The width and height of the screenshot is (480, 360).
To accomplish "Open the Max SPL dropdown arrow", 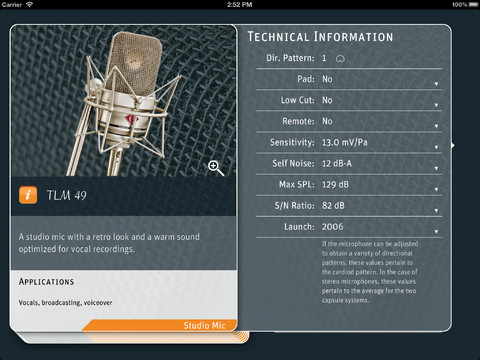I will pyautogui.click(x=436, y=190).
